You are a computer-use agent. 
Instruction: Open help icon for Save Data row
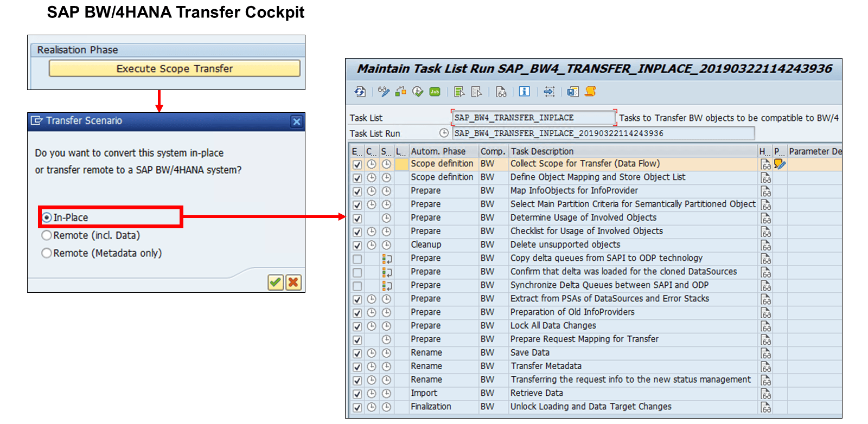tap(765, 353)
